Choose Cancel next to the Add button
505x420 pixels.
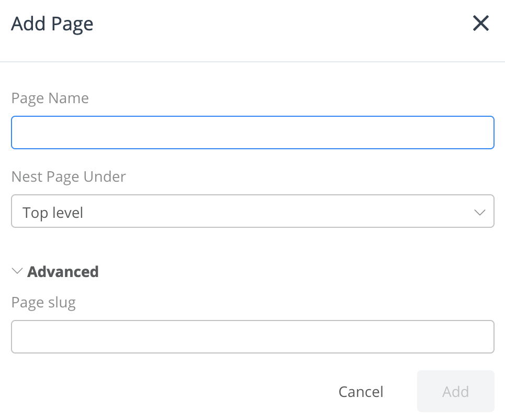pyautogui.click(x=361, y=392)
